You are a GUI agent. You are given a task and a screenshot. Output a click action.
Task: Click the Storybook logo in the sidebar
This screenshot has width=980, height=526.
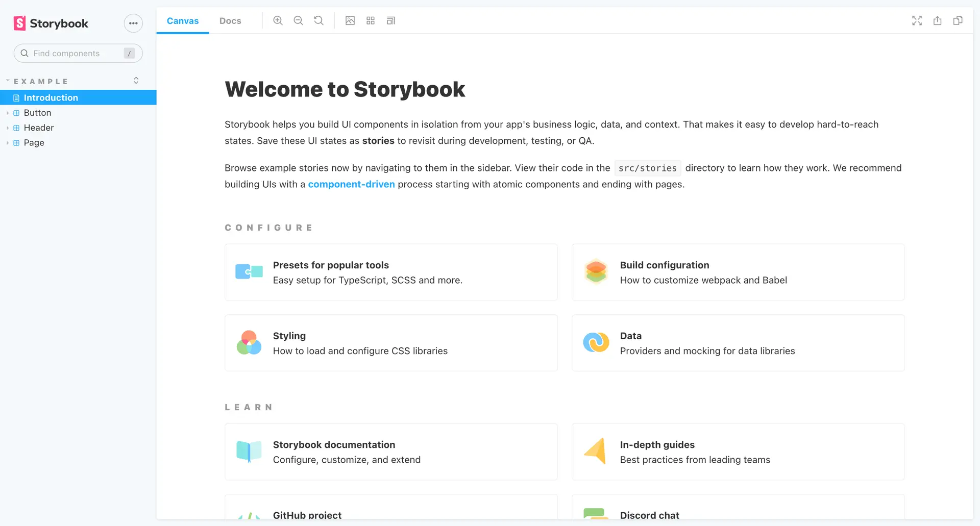50,23
